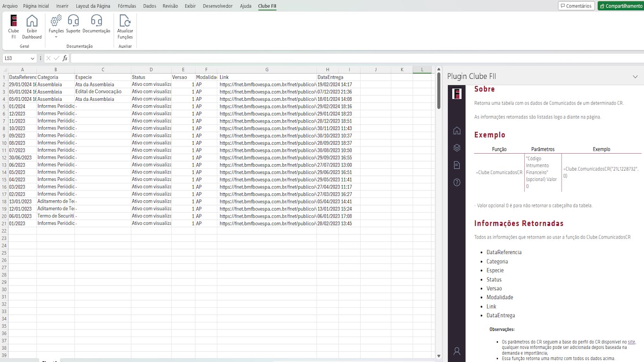Image resolution: width=644 pixels, height=362 pixels.
Task: Click the layers icon in the plugin sidebar
Action: tap(456, 148)
